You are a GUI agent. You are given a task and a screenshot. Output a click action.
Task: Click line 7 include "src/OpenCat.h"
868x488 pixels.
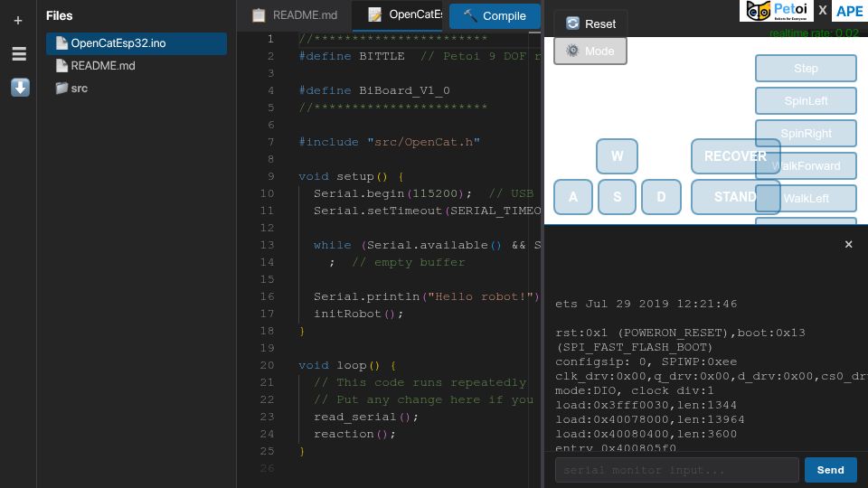pos(389,142)
